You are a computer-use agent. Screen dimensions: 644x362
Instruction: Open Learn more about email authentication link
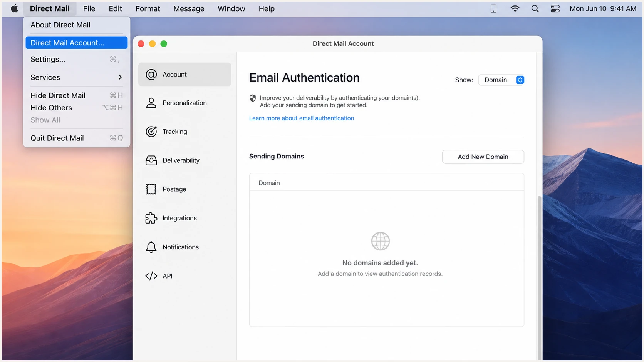click(301, 118)
